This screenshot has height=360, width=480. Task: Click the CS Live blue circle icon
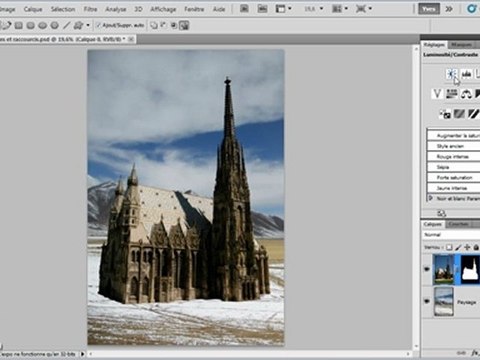tap(472, 9)
